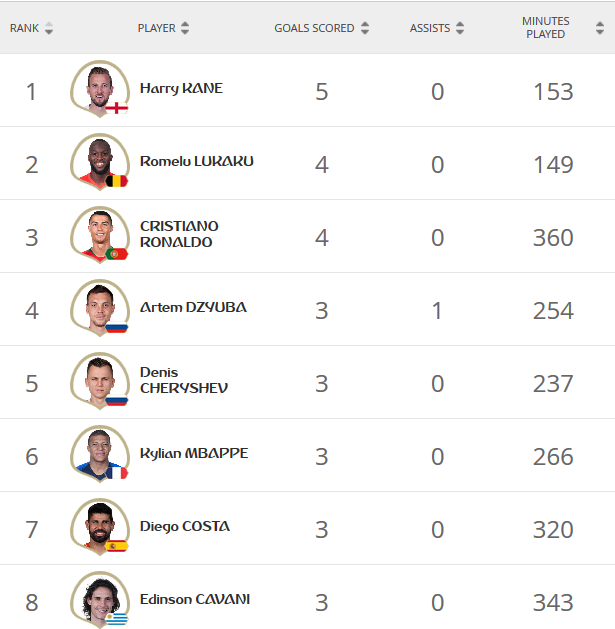Sort by Goals Scored arrows

tap(365, 28)
